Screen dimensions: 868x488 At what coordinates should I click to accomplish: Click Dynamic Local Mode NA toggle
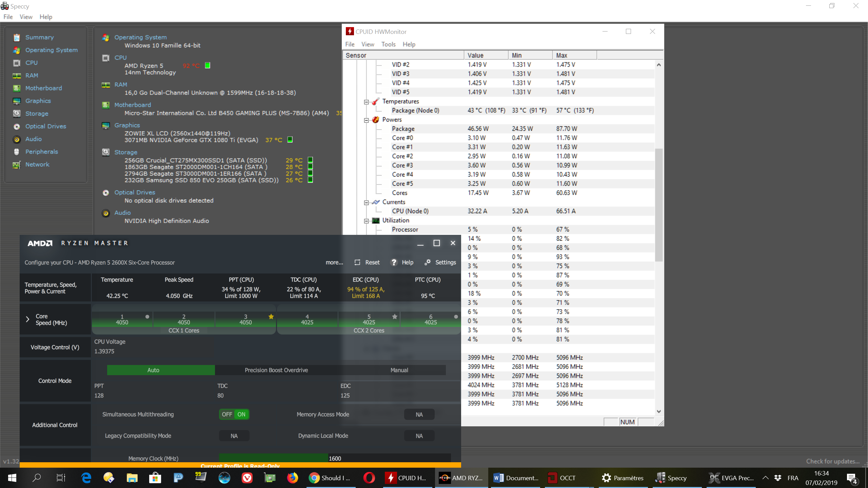tap(419, 436)
